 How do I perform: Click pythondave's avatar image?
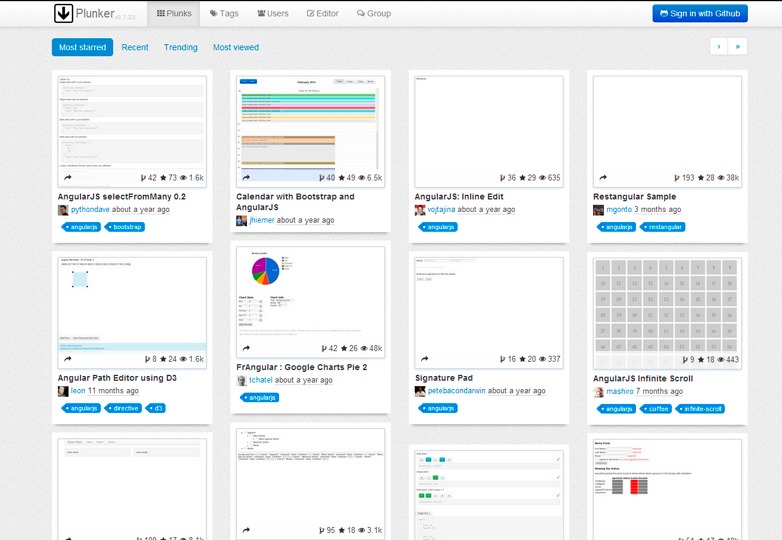tap(63, 210)
